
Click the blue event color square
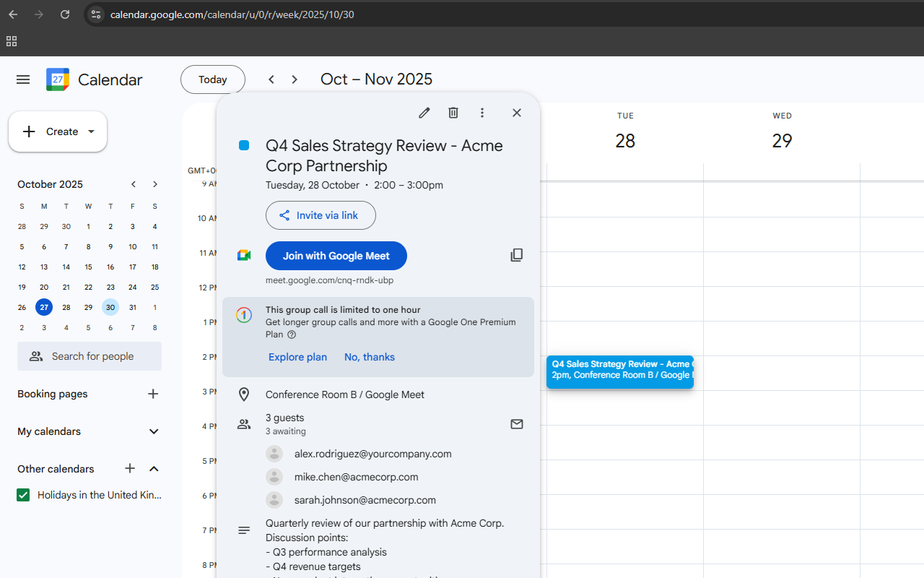click(243, 145)
